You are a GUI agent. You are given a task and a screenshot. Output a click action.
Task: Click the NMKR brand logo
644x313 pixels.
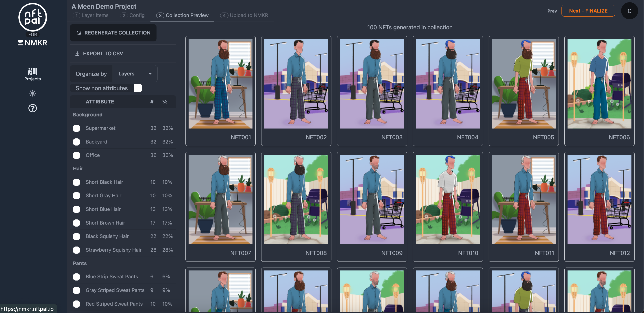pyautogui.click(x=33, y=43)
